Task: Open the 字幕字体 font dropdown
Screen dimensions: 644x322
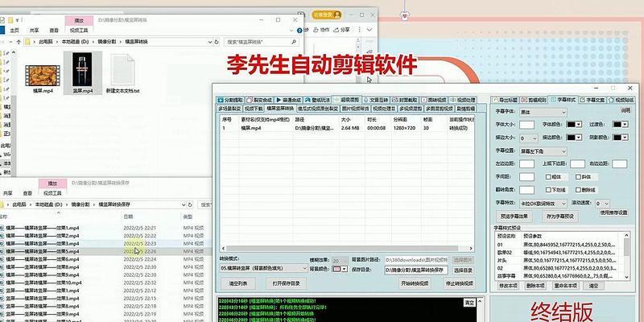Action: (x=543, y=112)
